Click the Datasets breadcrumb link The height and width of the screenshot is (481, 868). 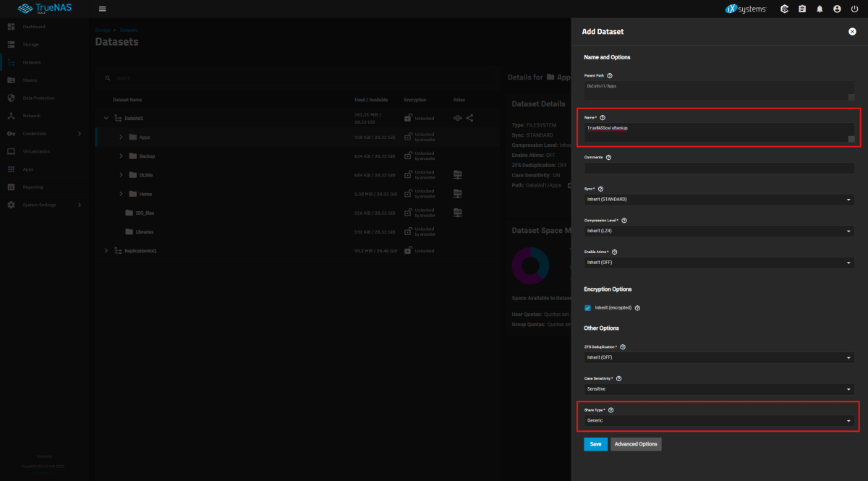[129, 30]
